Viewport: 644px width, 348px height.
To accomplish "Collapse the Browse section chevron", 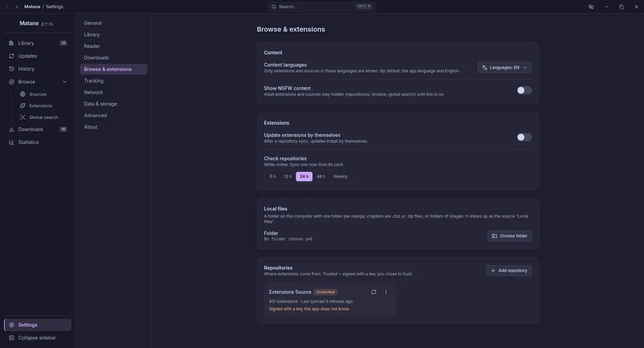I will coord(64,82).
